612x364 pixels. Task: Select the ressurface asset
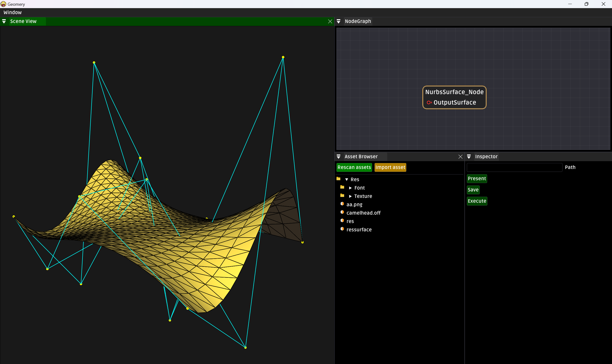[359, 230]
